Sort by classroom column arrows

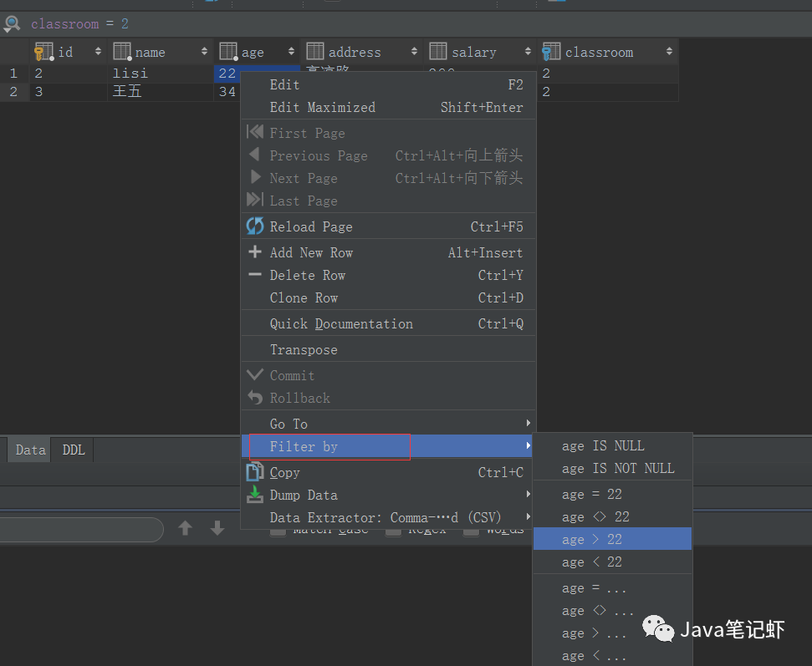669,51
